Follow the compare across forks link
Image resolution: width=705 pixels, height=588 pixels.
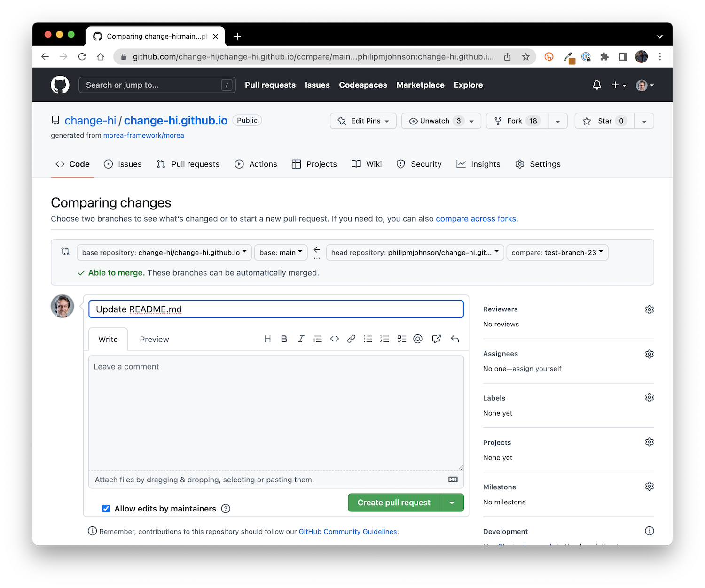[x=476, y=219]
